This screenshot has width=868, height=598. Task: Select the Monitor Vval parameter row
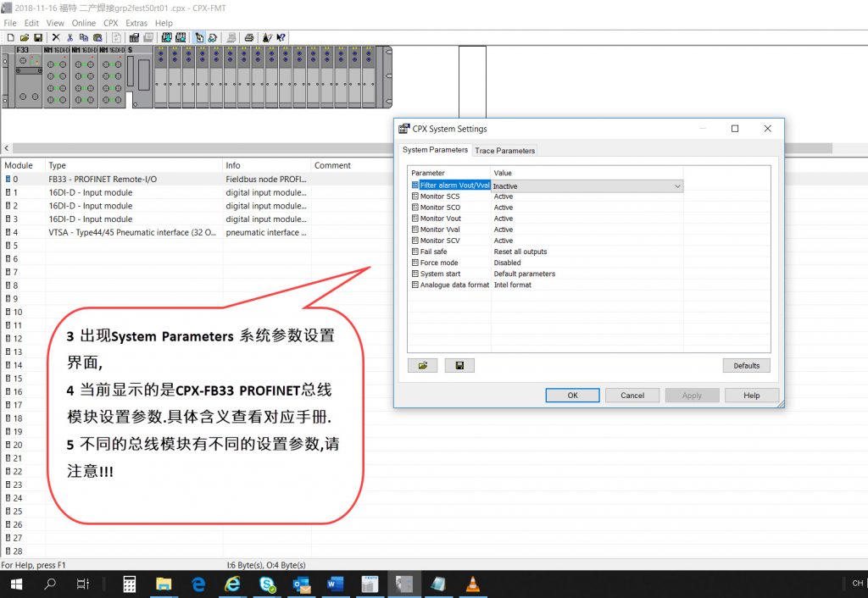[547, 230]
